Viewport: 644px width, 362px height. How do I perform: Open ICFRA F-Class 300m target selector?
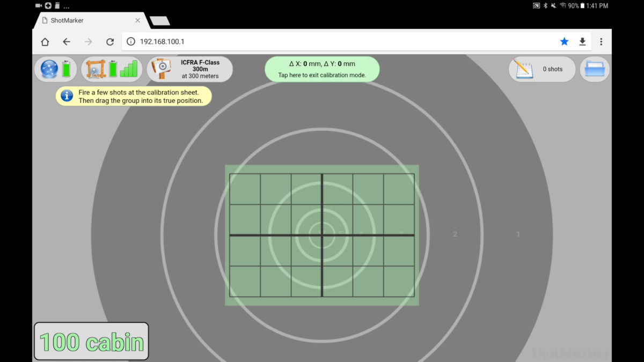pos(200,69)
